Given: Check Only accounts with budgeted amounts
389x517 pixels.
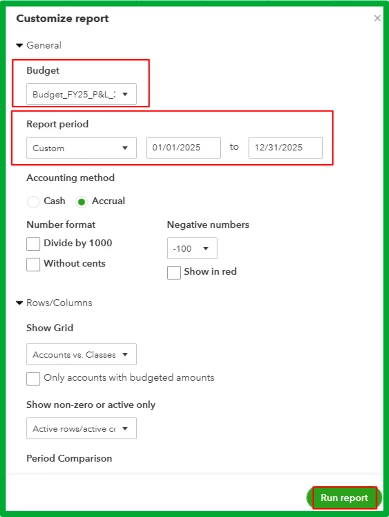Looking at the screenshot, I should click(33, 379).
